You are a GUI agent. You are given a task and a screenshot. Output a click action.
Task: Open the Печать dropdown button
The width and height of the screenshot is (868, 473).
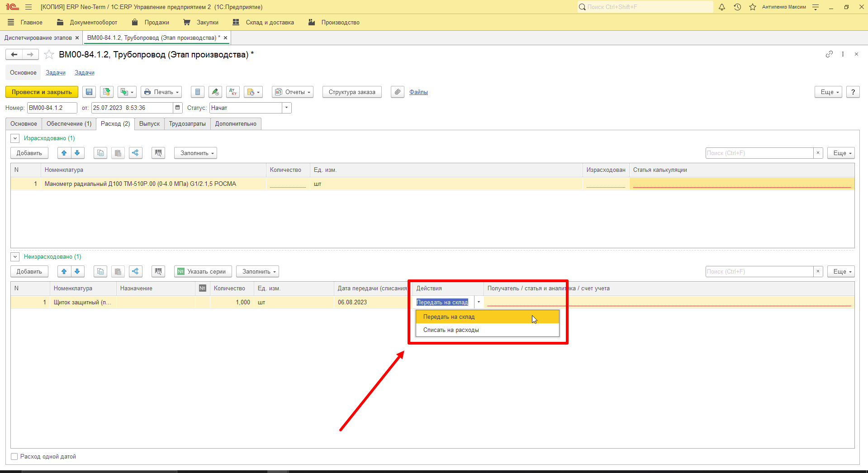point(161,92)
